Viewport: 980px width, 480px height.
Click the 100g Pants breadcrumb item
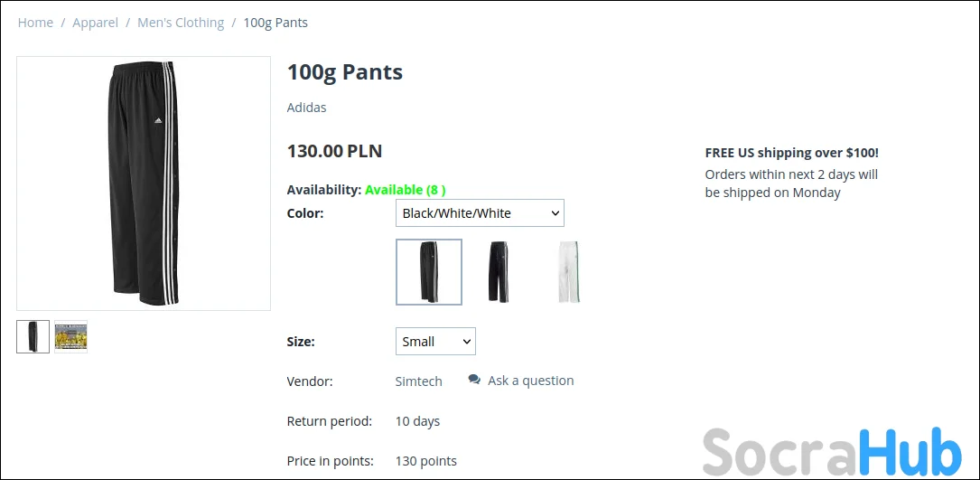[275, 23]
